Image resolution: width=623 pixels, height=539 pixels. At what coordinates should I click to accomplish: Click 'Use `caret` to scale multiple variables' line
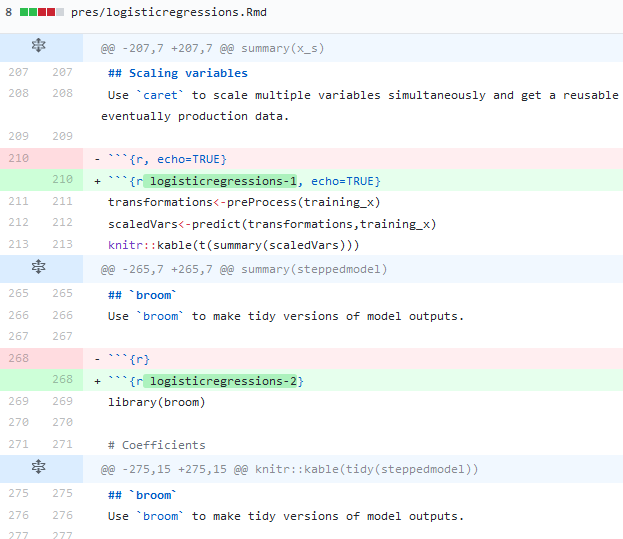point(363,95)
